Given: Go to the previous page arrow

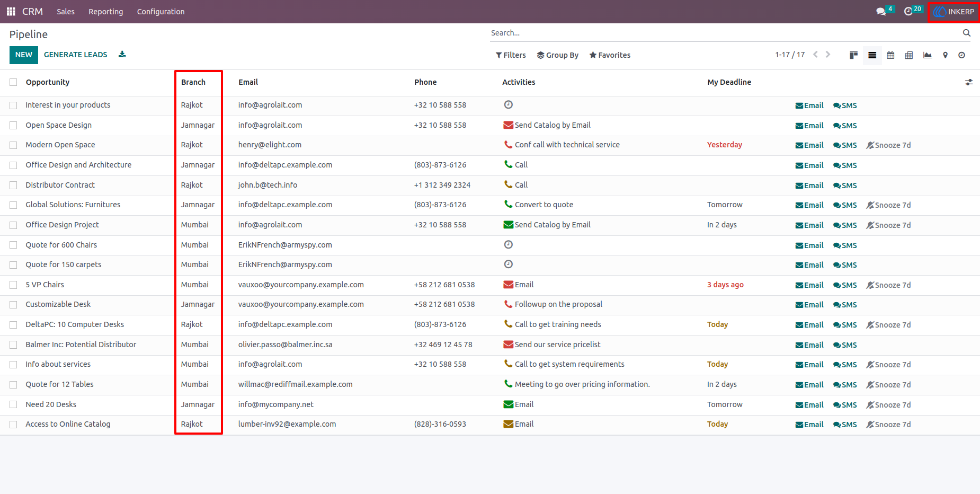Looking at the screenshot, I should pyautogui.click(x=815, y=54).
